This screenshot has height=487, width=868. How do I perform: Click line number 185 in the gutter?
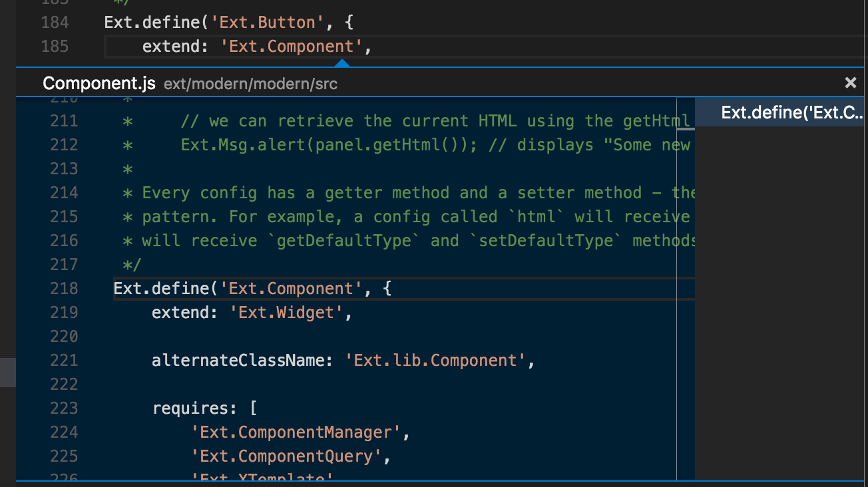55,47
